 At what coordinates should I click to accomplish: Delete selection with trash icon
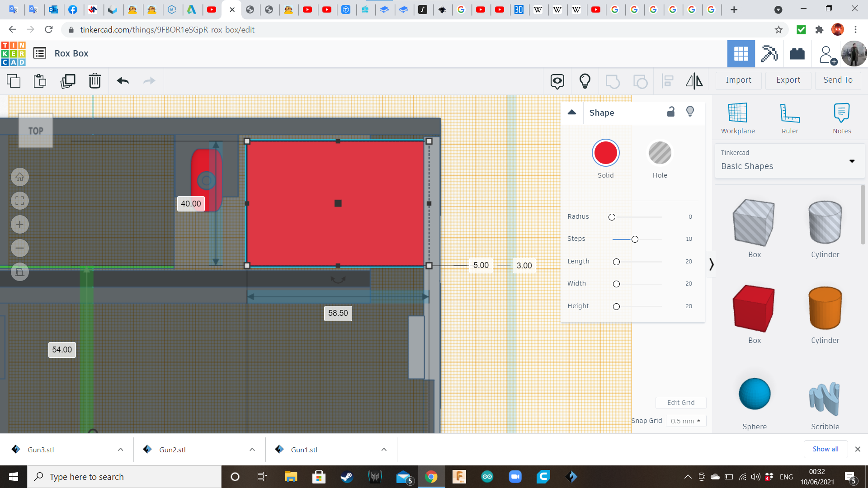coord(95,81)
